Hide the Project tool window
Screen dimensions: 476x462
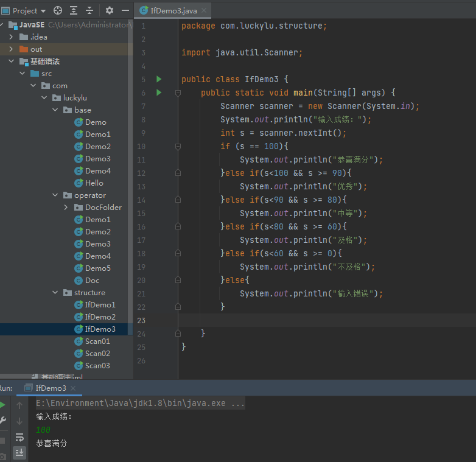click(125, 10)
